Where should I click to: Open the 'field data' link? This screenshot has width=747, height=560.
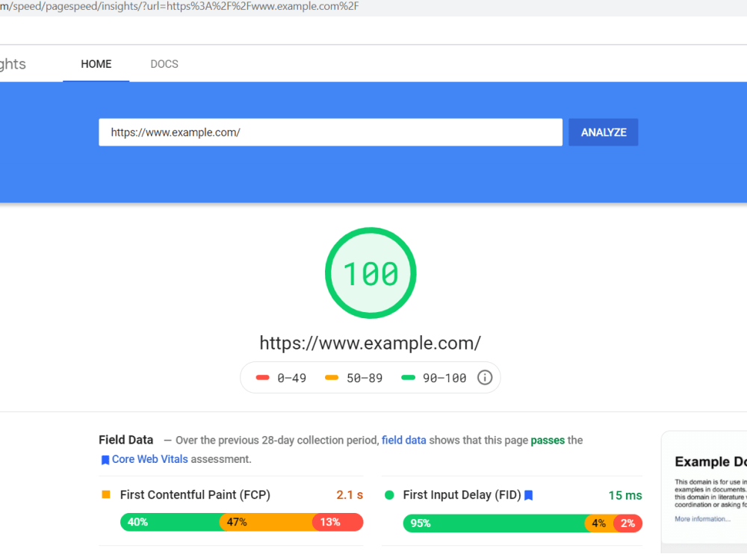[404, 440]
